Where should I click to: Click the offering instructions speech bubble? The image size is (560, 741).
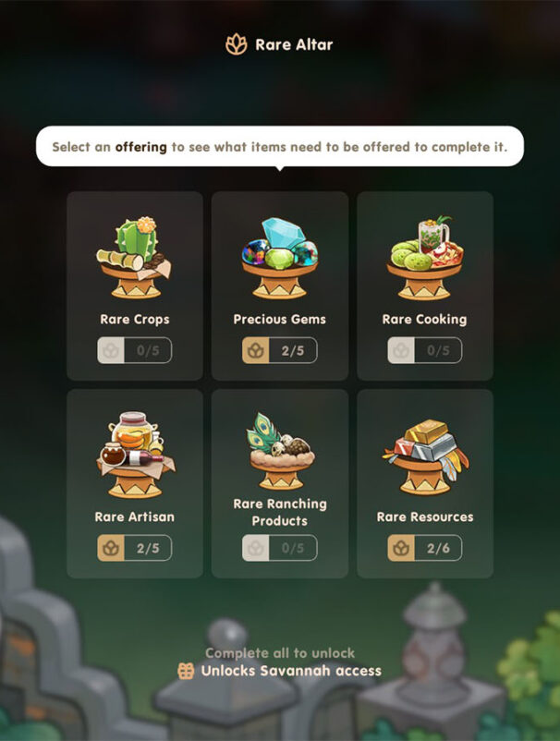[x=280, y=147]
